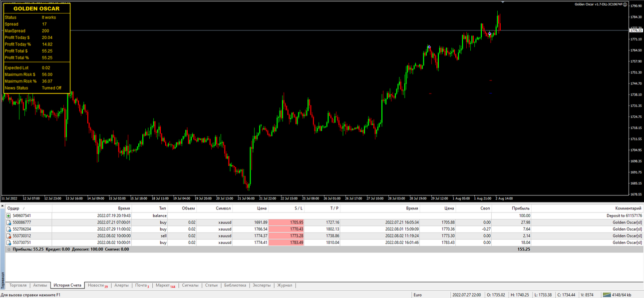Image resolution: width=644 pixels, height=298 pixels.
Task: Click the buy icon of order 552706204
Action: [8, 229]
